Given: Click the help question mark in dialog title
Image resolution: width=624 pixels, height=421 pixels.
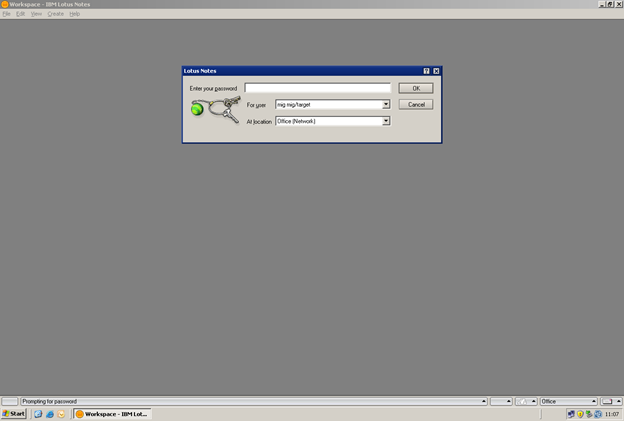Looking at the screenshot, I should (x=426, y=71).
